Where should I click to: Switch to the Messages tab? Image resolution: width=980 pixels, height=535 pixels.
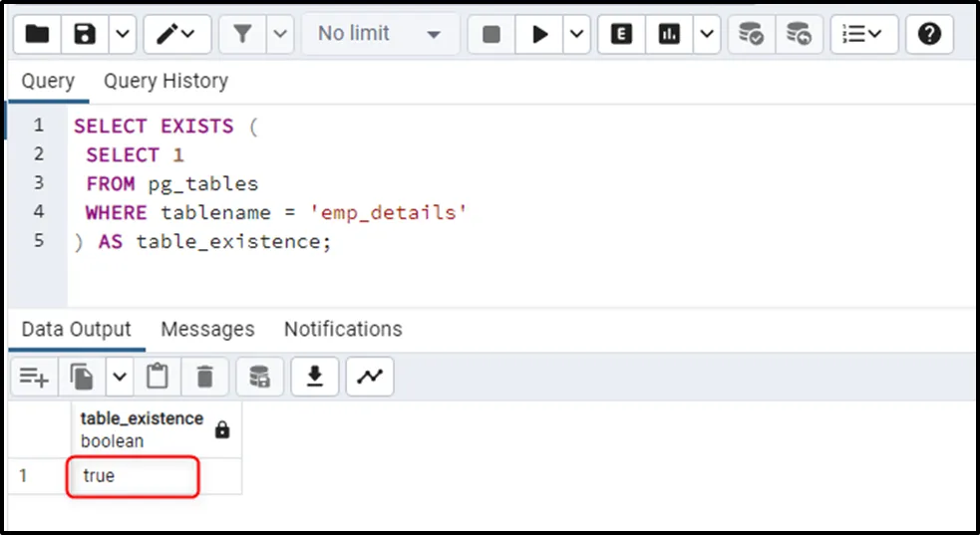coord(207,329)
